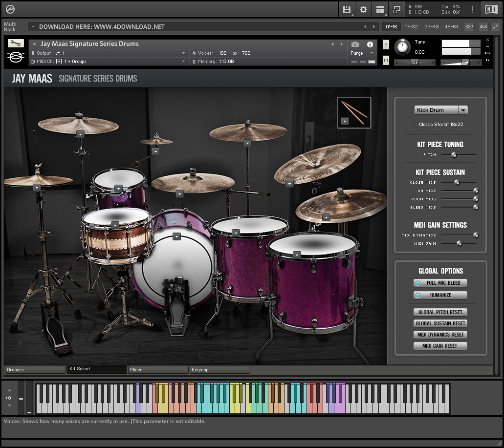Open dropdown on the snare drum
504x448 pixels.
click(x=115, y=225)
